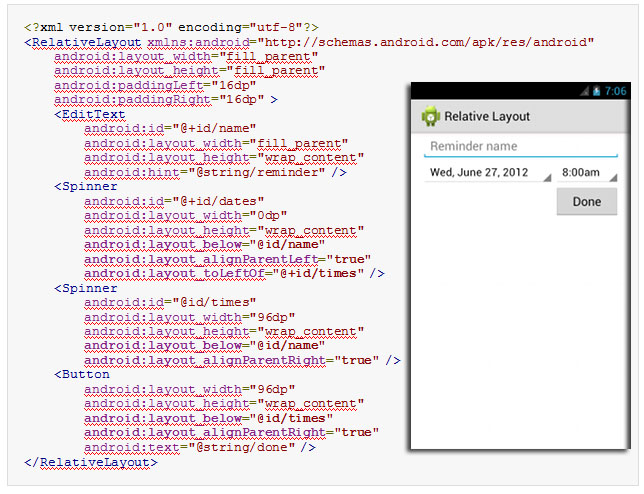This screenshot has height=494, width=644.
Task: Click the closing /RelativeLayout tag
Action: click(90, 462)
